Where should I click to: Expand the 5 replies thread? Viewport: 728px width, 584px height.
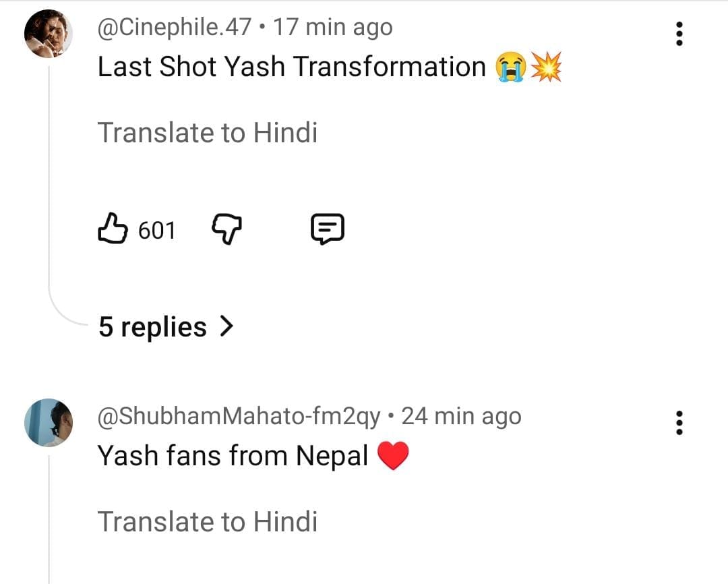point(154,328)
